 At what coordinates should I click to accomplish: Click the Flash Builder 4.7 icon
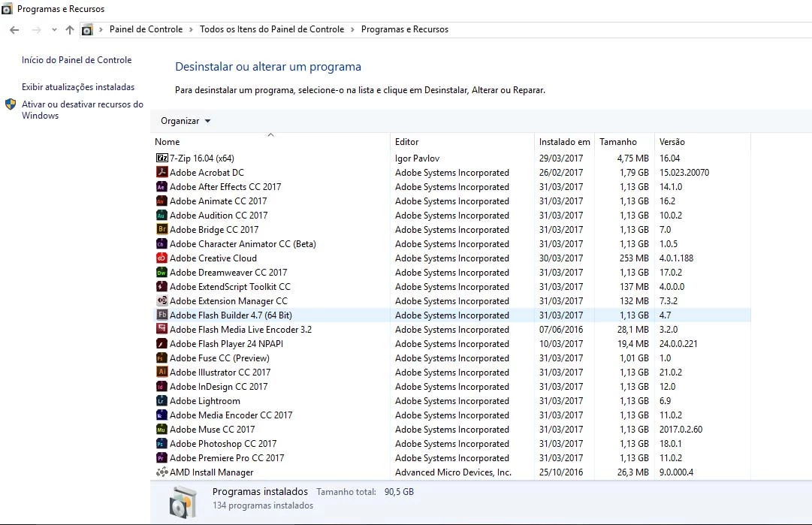162,315
